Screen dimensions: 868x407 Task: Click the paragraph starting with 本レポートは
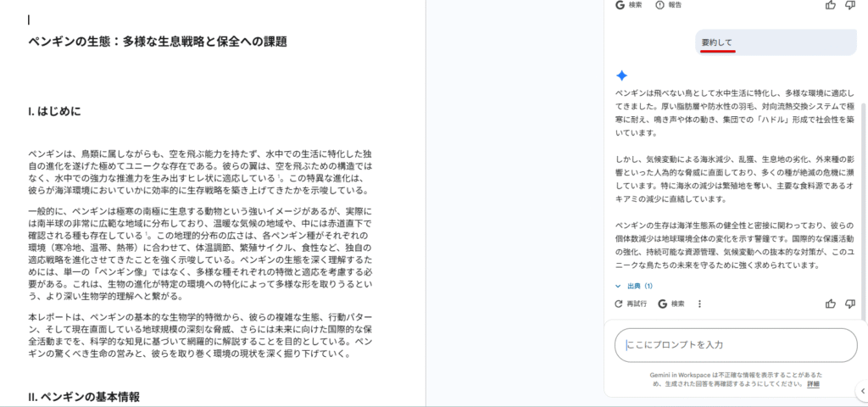pyautogui.click(x=199, y=334)
